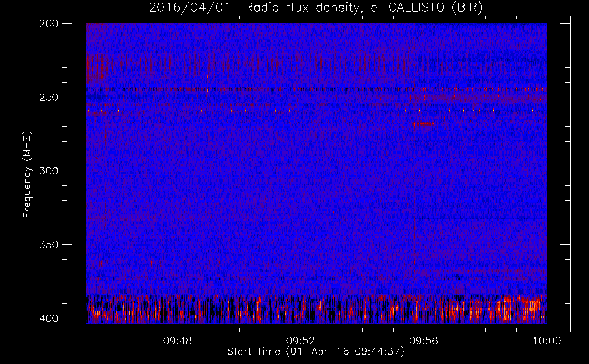Select the 250 frequency tick label
Screen dimensions: 589x364
(49, 97)
